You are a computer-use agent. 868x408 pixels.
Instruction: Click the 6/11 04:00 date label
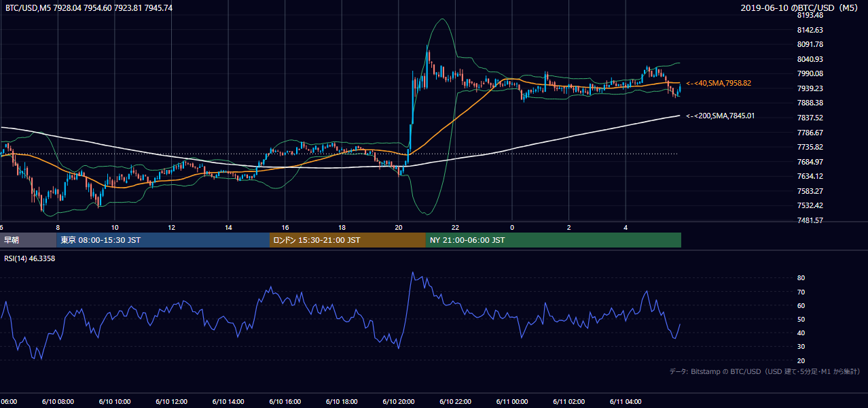(x=626, y=402)
